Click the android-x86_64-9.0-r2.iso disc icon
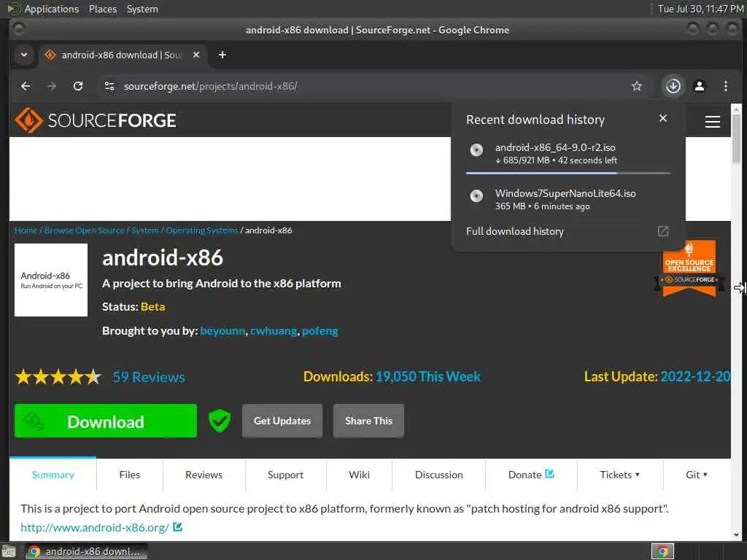The image size is (747, 560). click(476, 150)
